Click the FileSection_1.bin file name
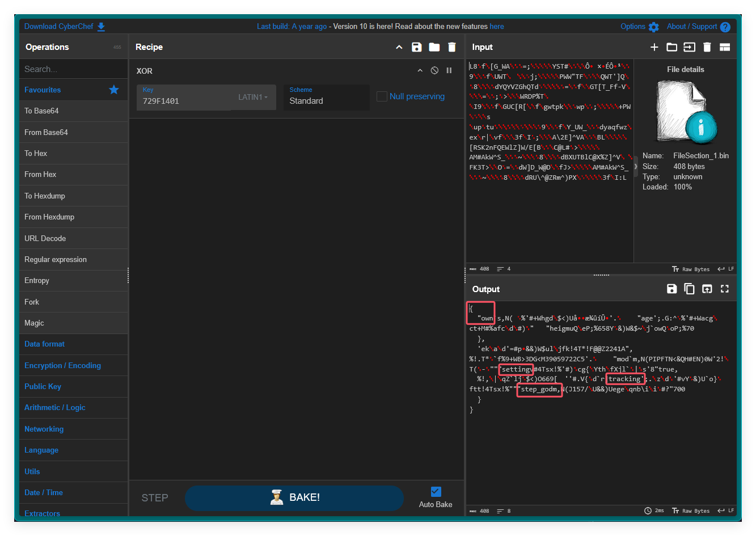Viewport: 756px width, 536px height. point(701,155)
